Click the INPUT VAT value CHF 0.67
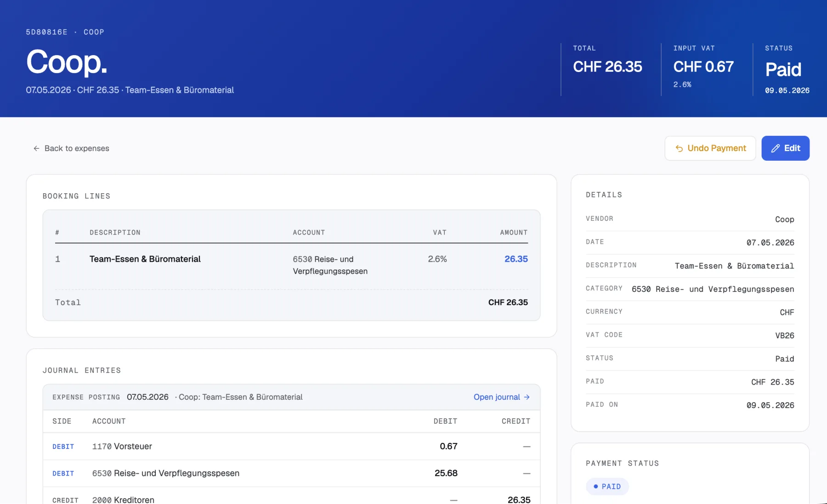Screen dimensions: 827x504 click(703, 67)
